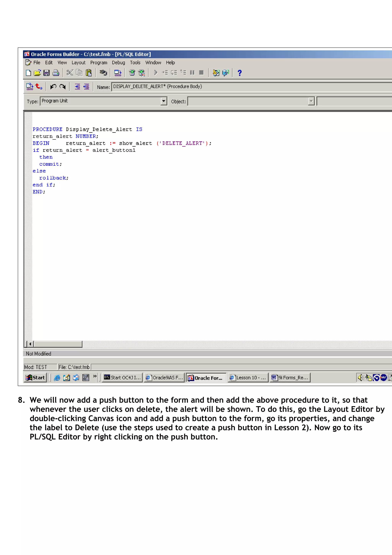Open the Window menu

(153, 63)
